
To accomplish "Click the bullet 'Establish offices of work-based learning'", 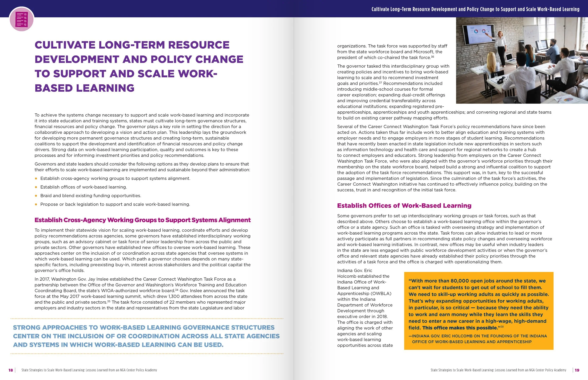I will click(83, 187).
